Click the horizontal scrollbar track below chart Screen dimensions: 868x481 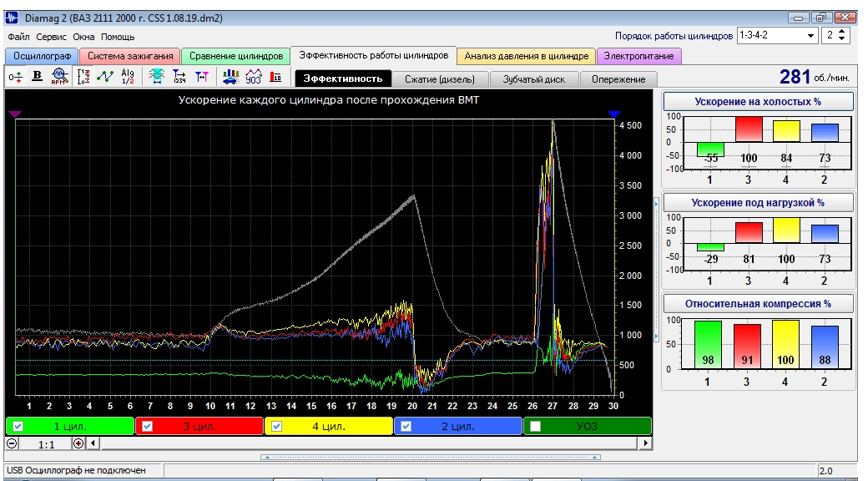click(369, 444)
